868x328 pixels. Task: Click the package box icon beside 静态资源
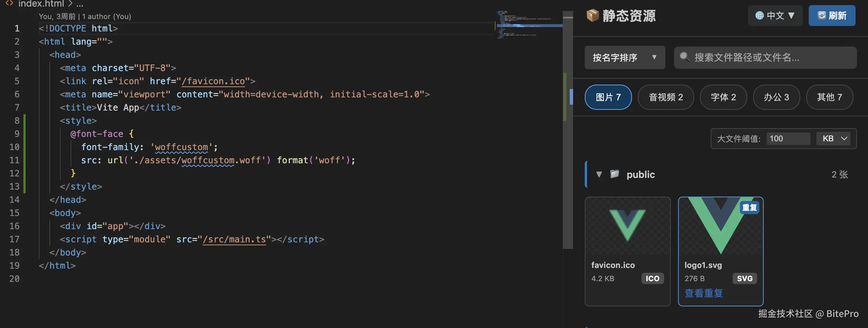[x=592, y=15]
